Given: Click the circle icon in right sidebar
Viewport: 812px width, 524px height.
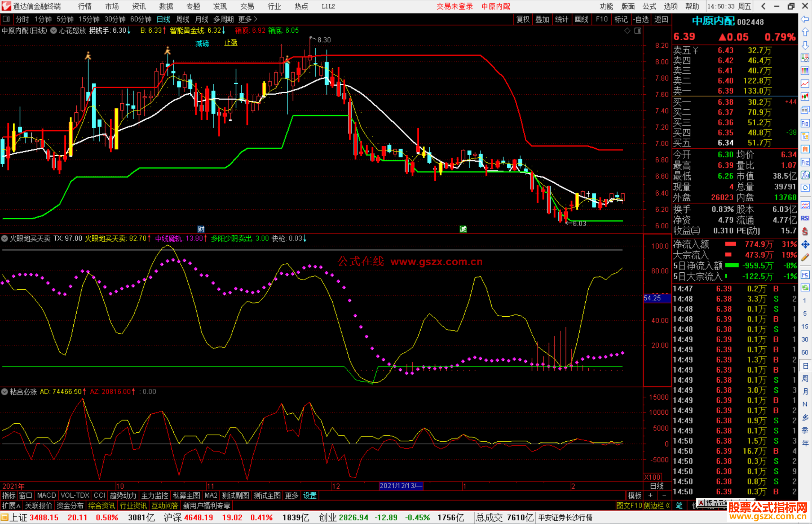Looking at the screenshot, I should [x=805, y=188].
